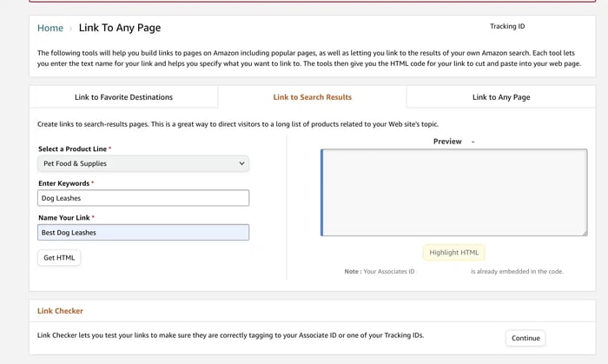Image resolution: width=608 pixels, height=364 pixels.
Task: Focus the Best Dog Leashes link name field
Action: [x=143, y=233]
